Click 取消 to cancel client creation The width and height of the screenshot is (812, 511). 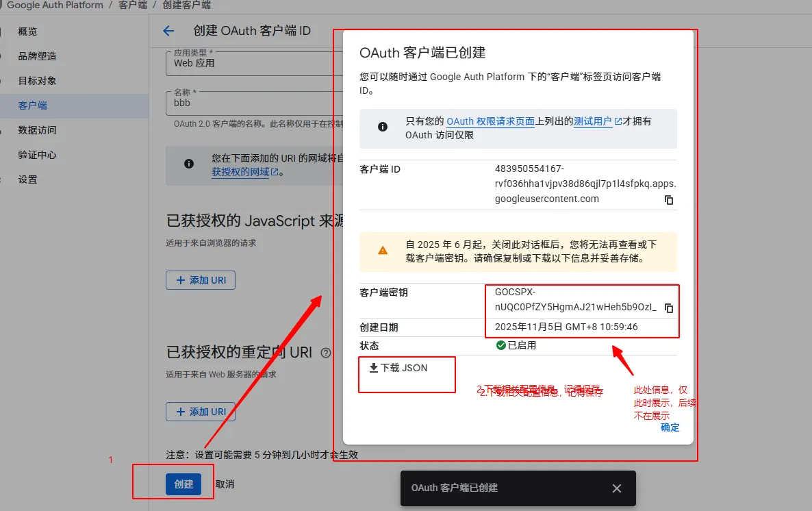point(225,484)
